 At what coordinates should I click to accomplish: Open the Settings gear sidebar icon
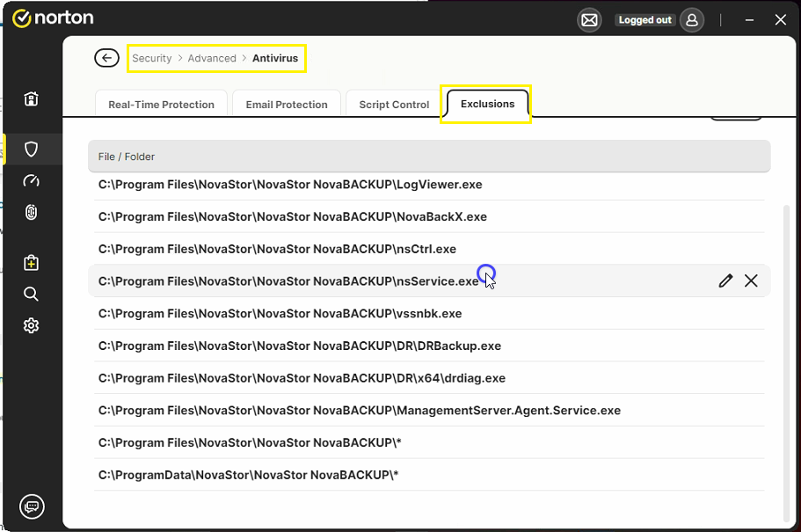tap(31, 325)
